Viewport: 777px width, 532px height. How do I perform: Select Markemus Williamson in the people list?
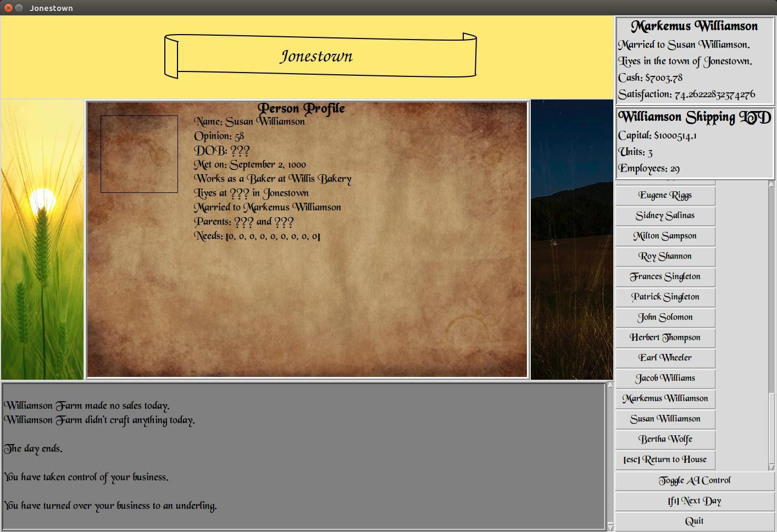[x=665, y=398]
